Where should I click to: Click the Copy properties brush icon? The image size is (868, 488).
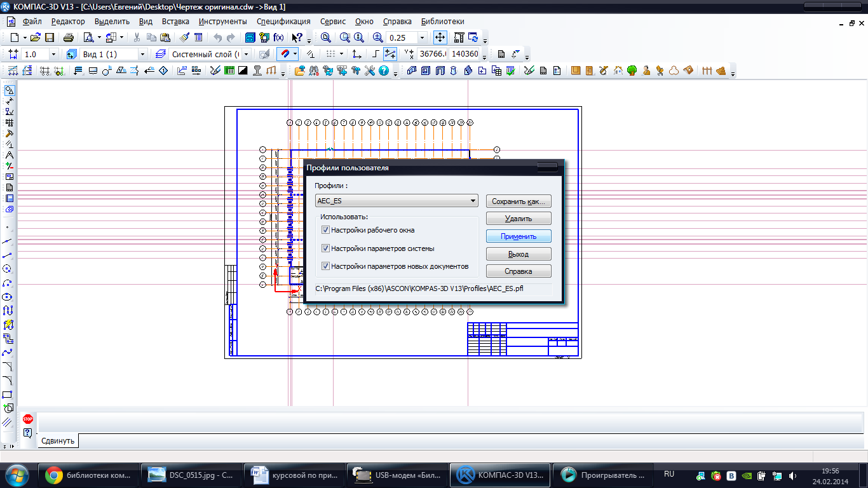(x=185, y=37)
